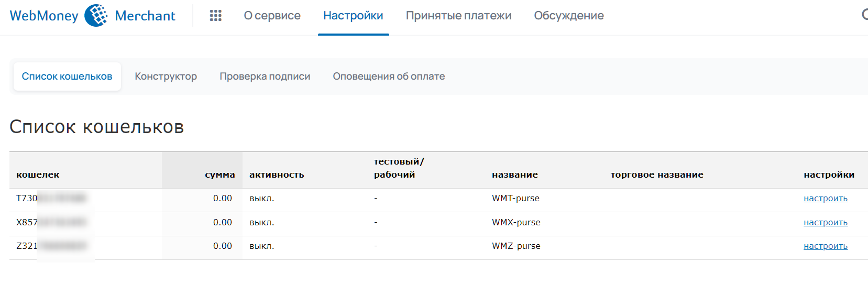Click the WebMoney globe logo icon
The height and width of the screenshot is (284, 868).
pyautogui.click(x=96, y=16)
